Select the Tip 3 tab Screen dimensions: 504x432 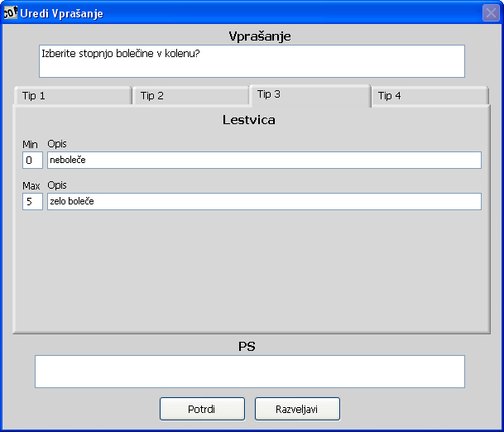pos(310,95)
